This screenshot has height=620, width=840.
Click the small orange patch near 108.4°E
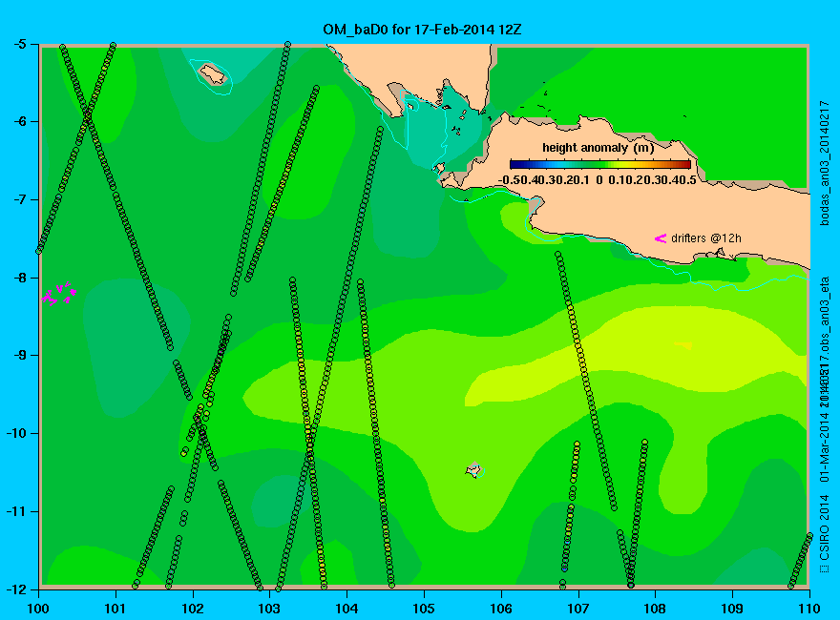(x=684, y=345)
